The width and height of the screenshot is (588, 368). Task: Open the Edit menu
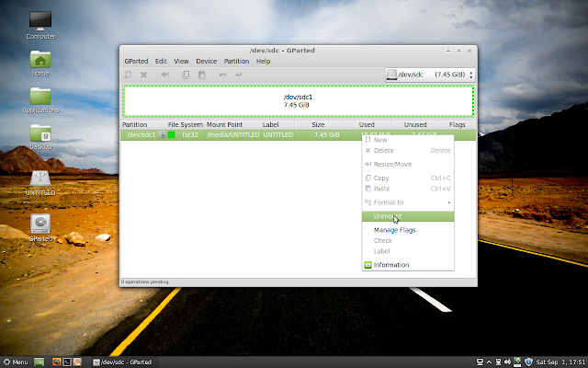161,62
